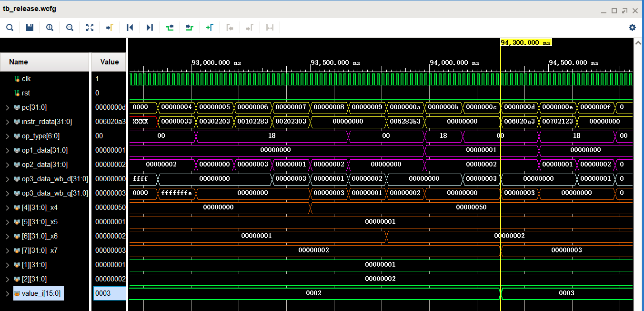Jump to the next transition
The width and height of the screenshot is (644, 311).
click(x=190, y=28)
